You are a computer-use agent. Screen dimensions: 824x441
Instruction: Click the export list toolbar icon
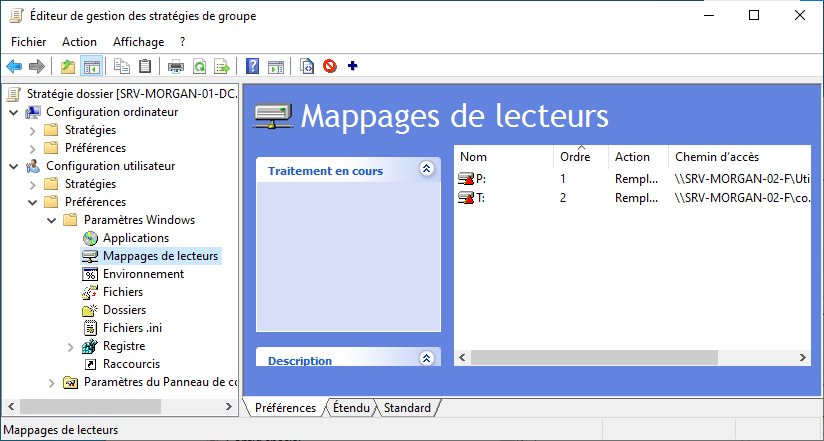222,67
